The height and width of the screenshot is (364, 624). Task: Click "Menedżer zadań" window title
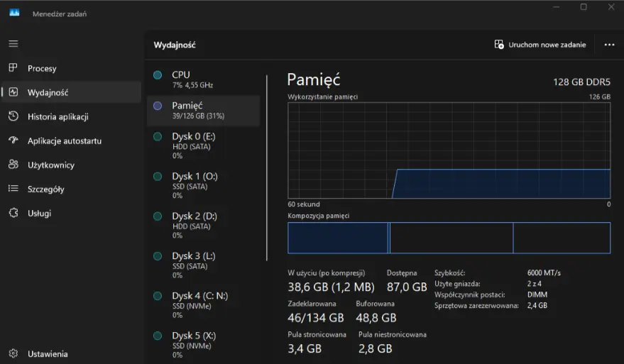click(60, 14)
